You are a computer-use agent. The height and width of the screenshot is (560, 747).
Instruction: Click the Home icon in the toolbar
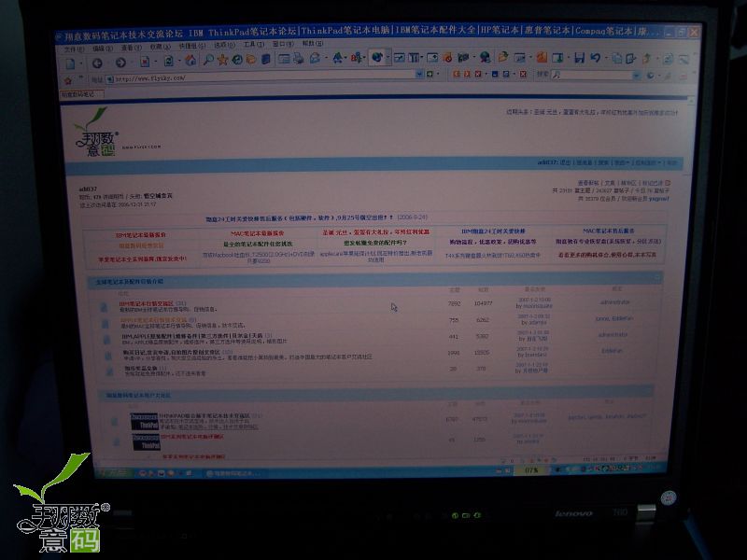[190, 61]
